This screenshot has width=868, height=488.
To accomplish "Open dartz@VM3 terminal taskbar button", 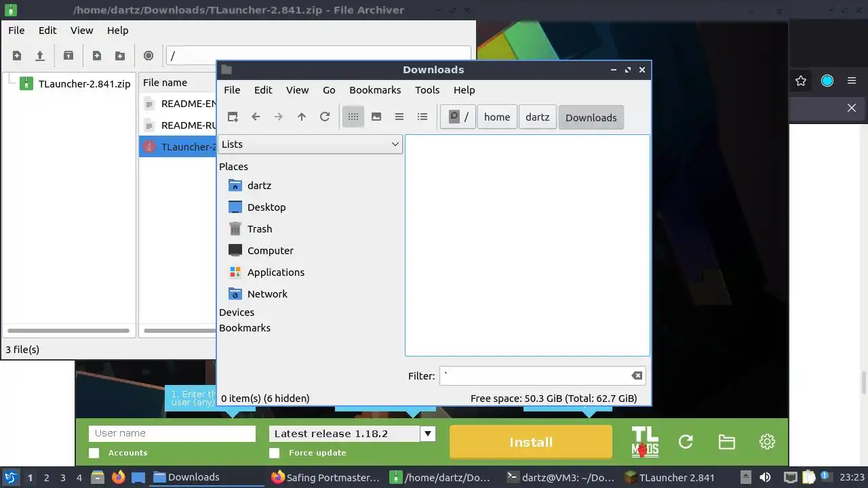I will (x=561, y=477).
